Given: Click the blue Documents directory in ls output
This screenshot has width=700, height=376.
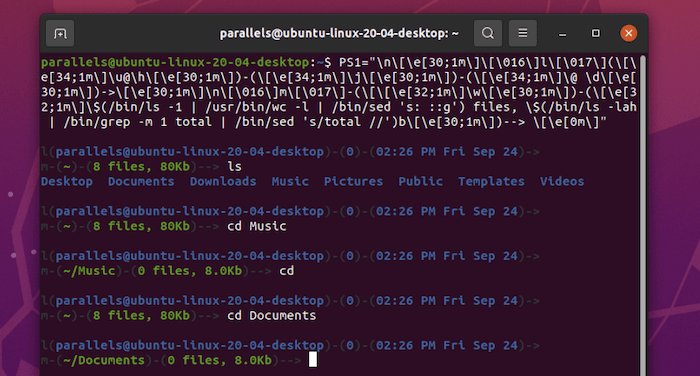Looking at the screenshot, I should click(141, 181).
